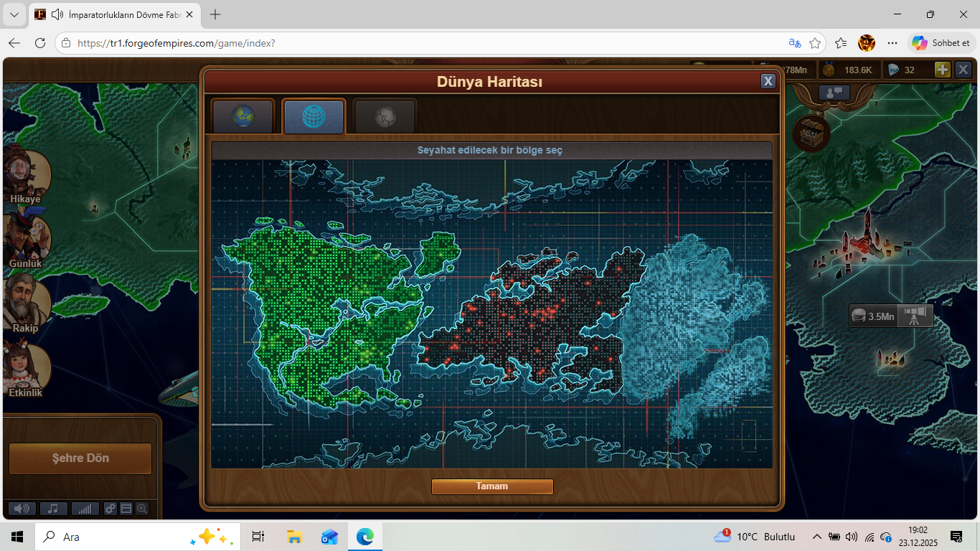The height and width of the screenshot is (551, 980).
Task: Click the system volume tray icon
Action: (x=852, y=537)
